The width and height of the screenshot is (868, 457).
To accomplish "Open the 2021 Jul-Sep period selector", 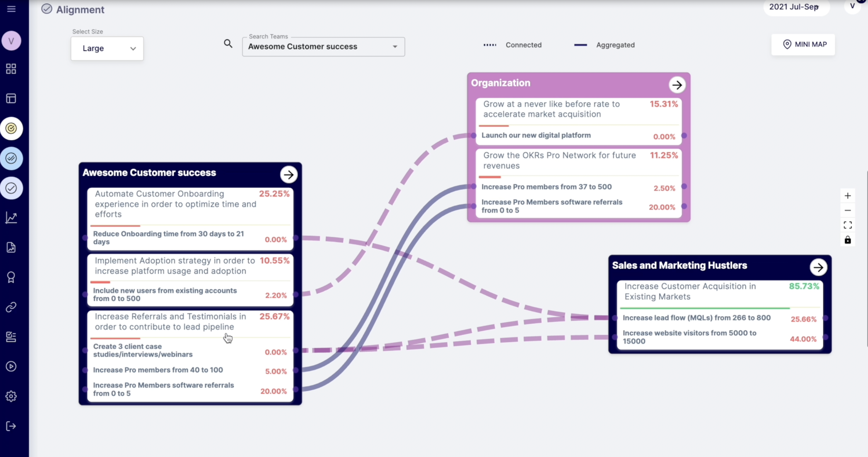I will [x=796, y=7].
